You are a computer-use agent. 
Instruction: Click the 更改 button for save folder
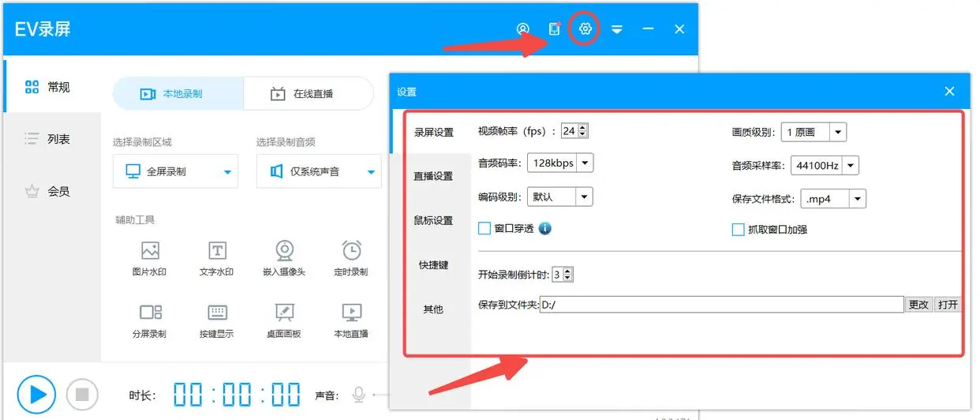[918, 305]
